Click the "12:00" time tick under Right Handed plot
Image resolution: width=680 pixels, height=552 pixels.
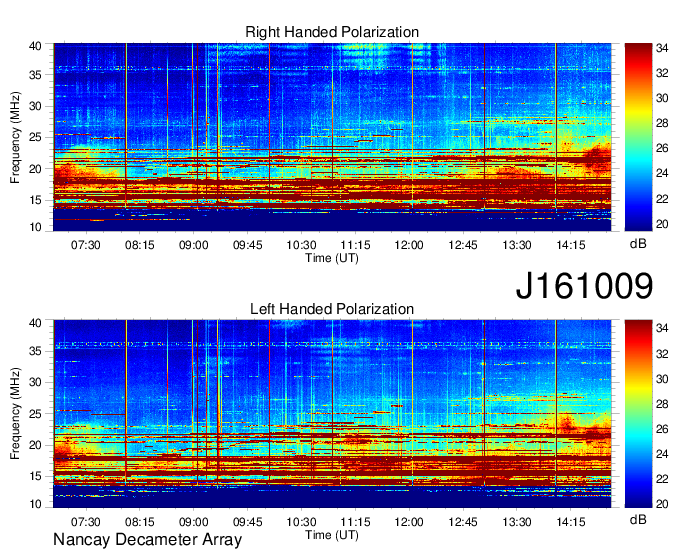409,245
